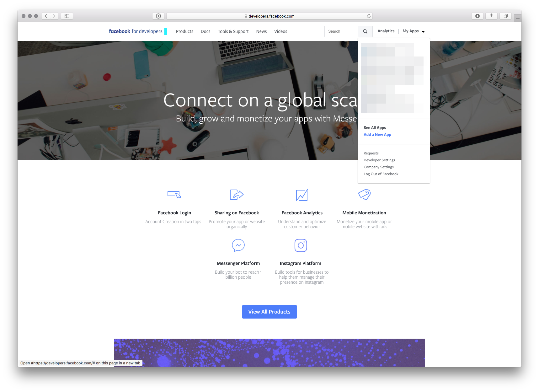Open the Messenger Platform title
The height and width of the screenshot is (392, 539).
(238, 263)
